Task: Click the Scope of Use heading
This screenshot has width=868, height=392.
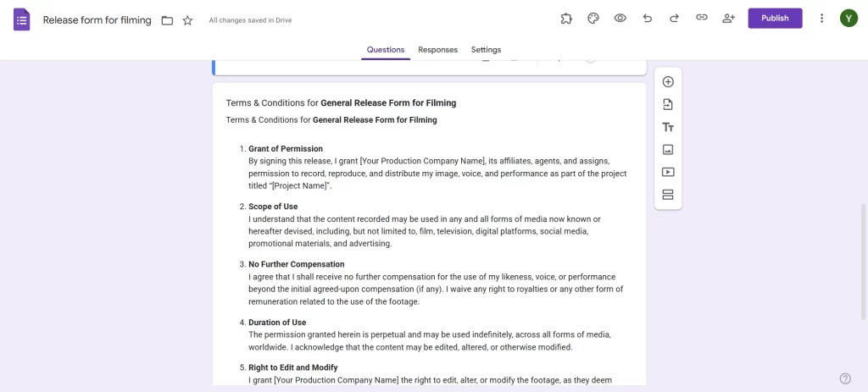Action: click(x=273, y=207)
